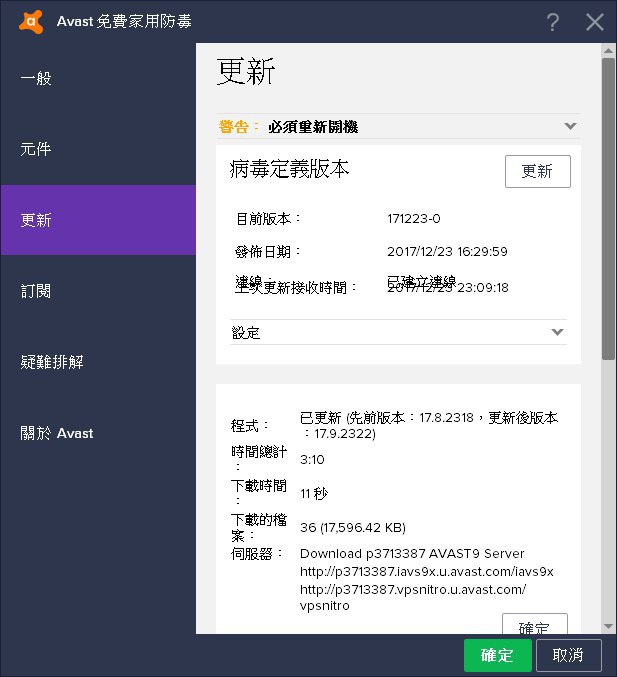
Task: Switch to the 元件 tab
Action: (x=36, y=149)
